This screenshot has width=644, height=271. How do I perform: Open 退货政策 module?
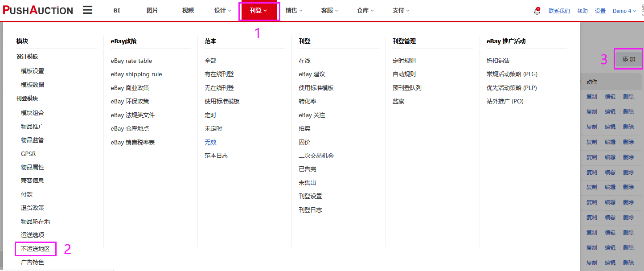pyautogui.click(x=33, y=208)
